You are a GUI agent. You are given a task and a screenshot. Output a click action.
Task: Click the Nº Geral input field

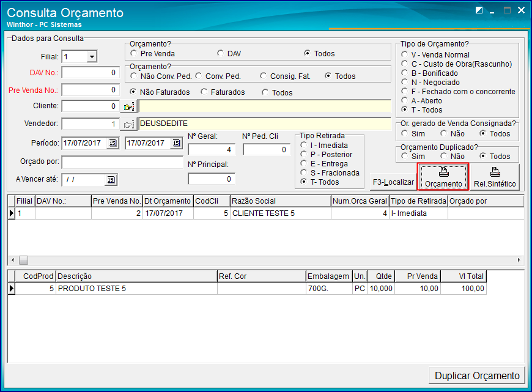click(212, 150)
